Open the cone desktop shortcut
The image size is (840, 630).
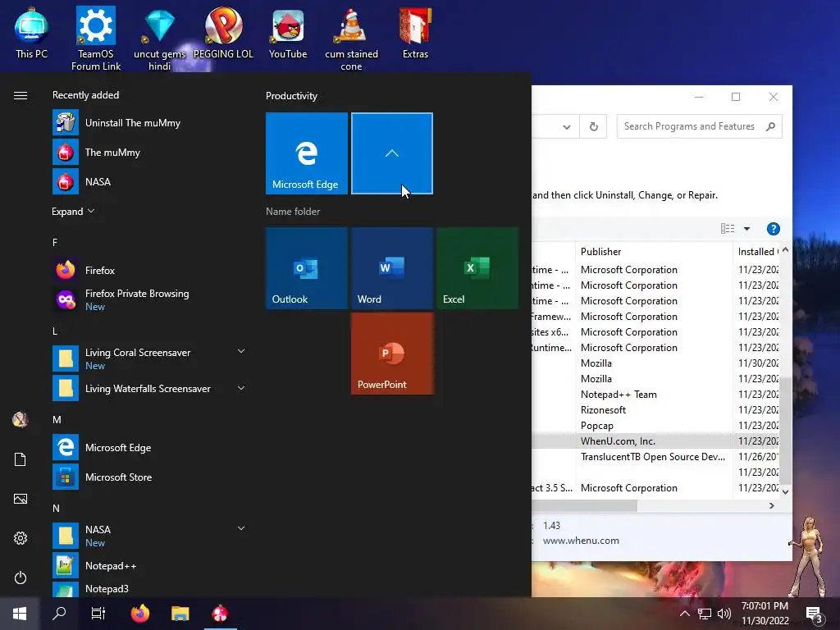click(x=351, y=39)
